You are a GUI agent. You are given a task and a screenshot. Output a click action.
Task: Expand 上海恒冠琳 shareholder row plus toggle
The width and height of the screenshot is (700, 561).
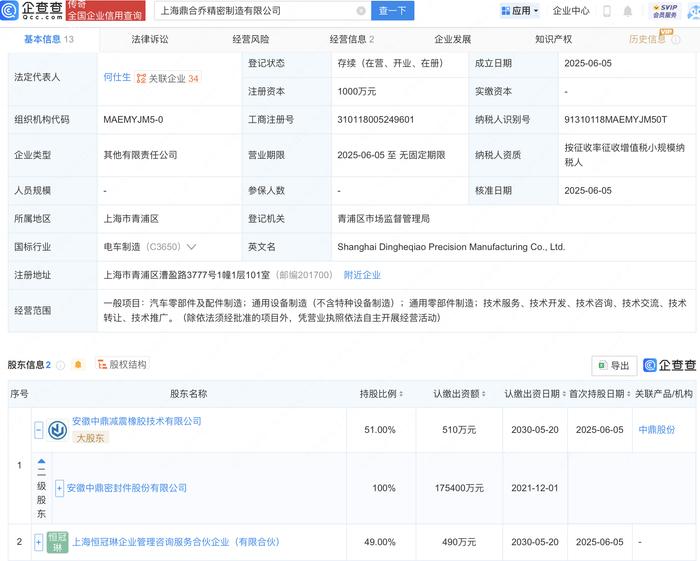38,542
